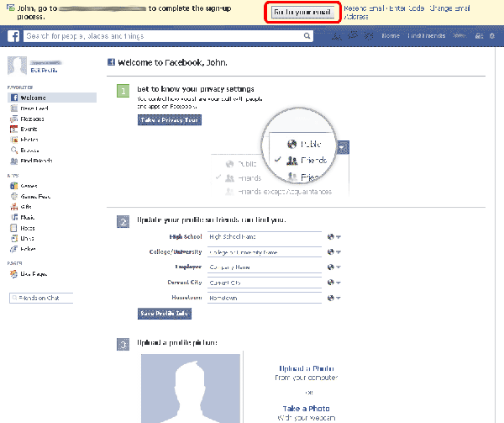Open Games icon in the Apps list
This screenshot has width=504, height=423.
tap(13, 186)
